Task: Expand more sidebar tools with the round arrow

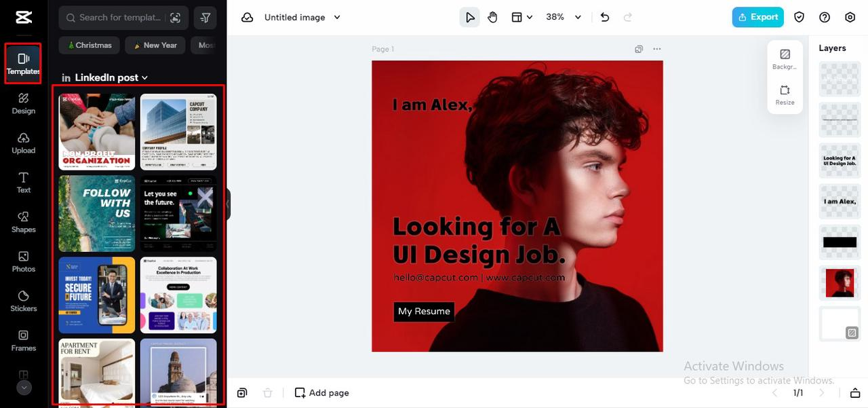Action: 24,388
